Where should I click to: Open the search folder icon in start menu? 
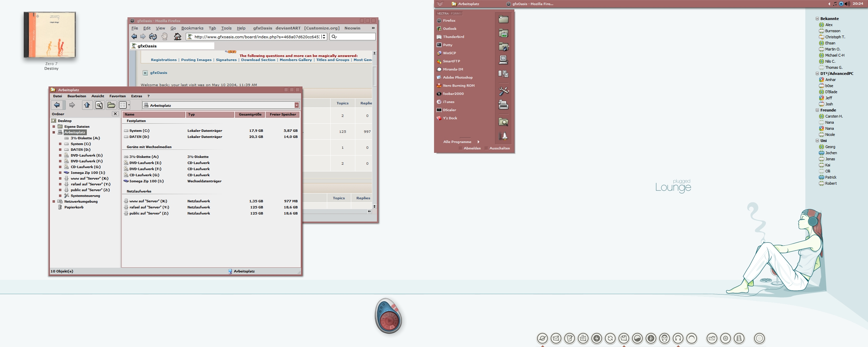504,122
